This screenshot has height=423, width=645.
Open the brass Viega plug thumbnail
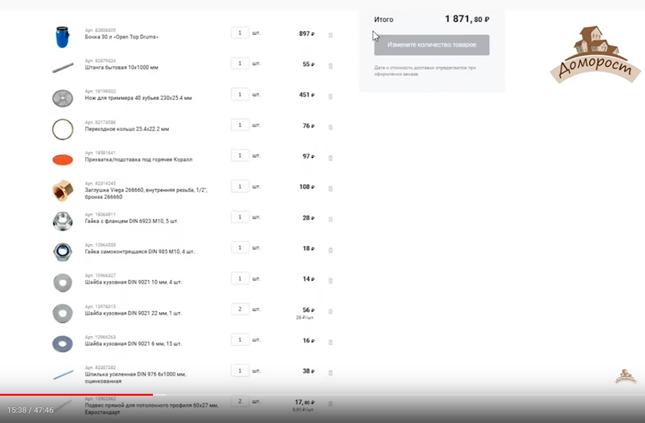click(x=63, y=189)
